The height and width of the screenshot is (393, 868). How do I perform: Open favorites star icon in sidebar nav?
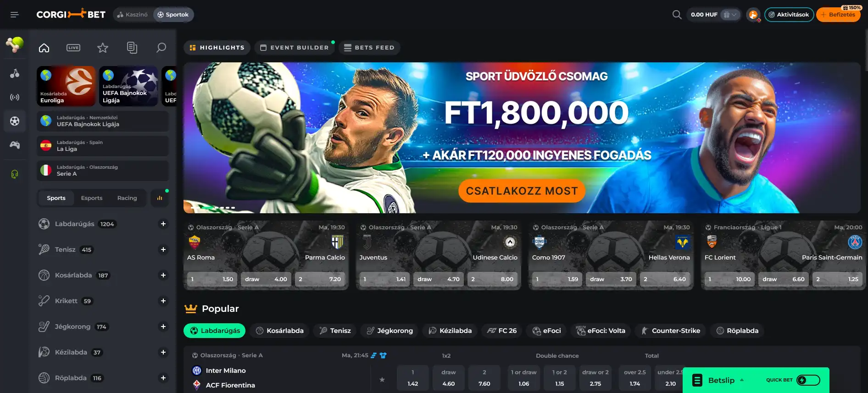coord(103,48)
